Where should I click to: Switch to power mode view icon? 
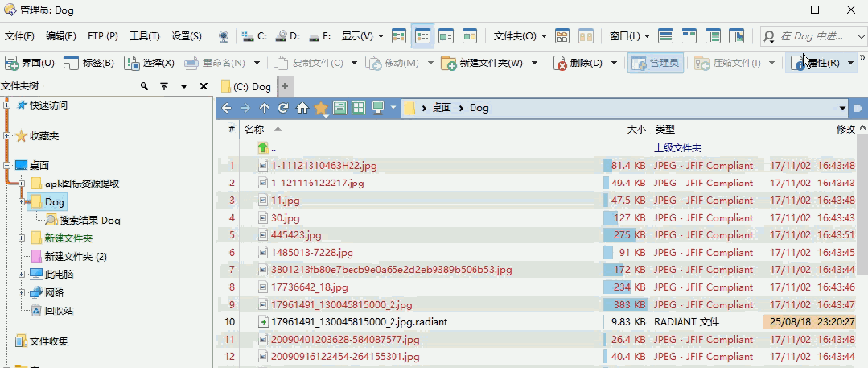pyautogui.click(x=446, y=36)
